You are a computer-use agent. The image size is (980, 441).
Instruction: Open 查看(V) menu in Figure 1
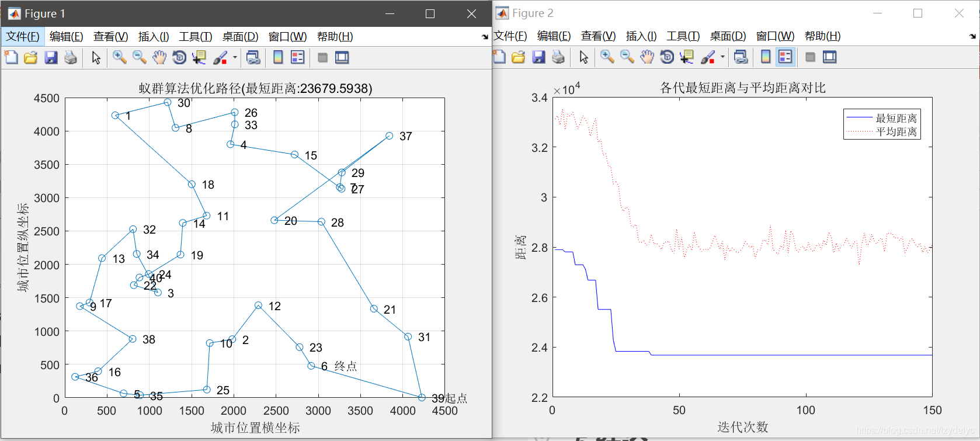(x=111, y=36)
